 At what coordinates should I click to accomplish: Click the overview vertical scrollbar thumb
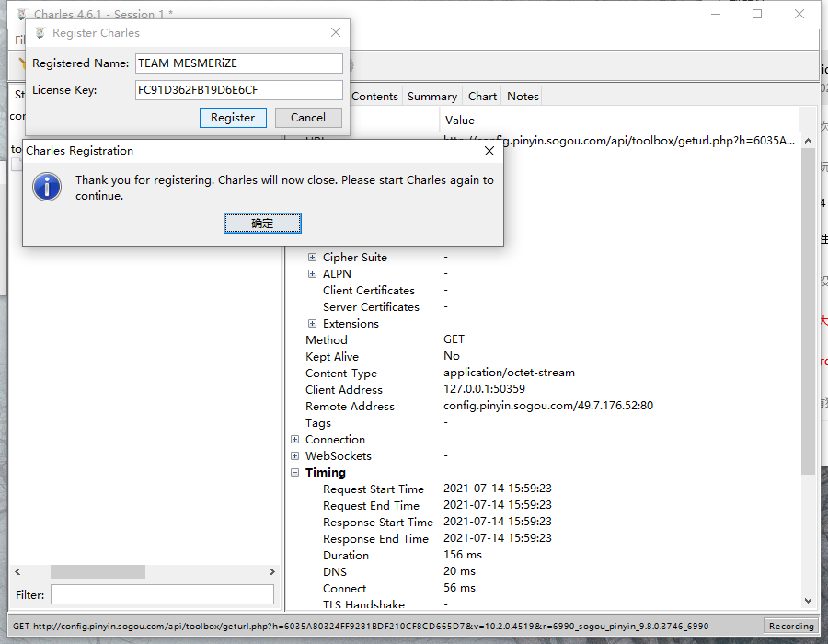808,311
